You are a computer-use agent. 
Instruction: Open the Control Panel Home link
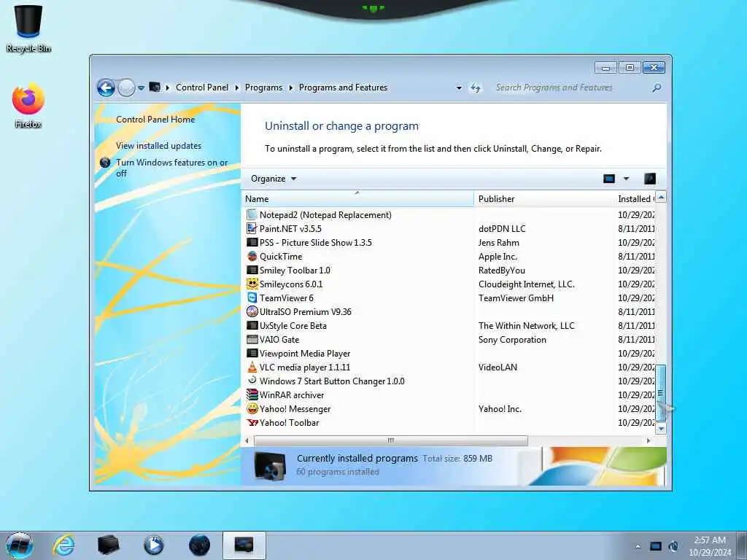click(x=155, y=120)
